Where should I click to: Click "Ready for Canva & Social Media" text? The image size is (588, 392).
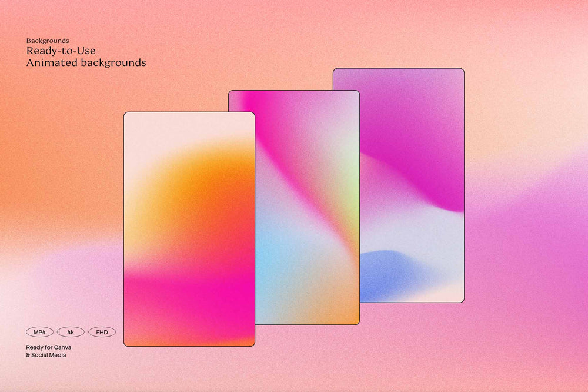click(x=48, y=351)
